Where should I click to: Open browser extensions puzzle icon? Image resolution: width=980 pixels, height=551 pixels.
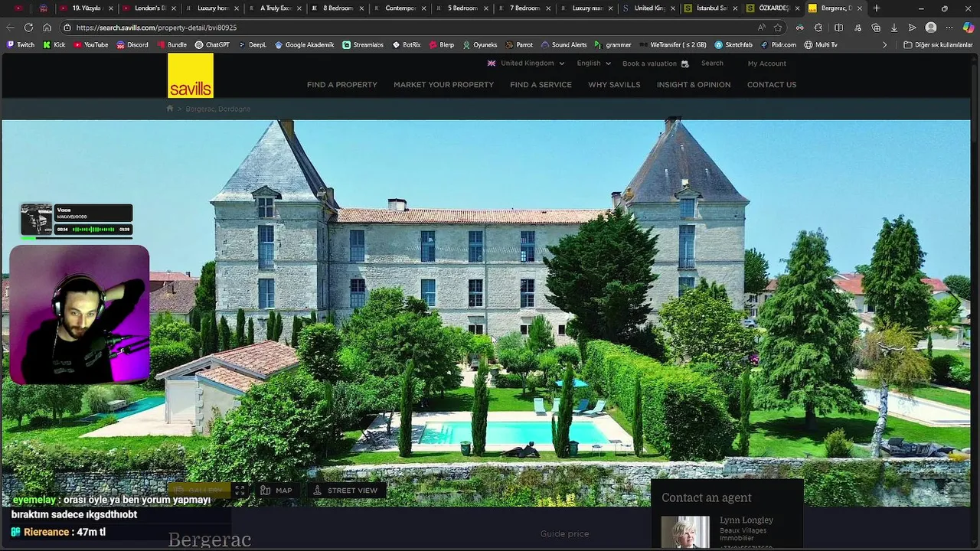tap(818, 28)
